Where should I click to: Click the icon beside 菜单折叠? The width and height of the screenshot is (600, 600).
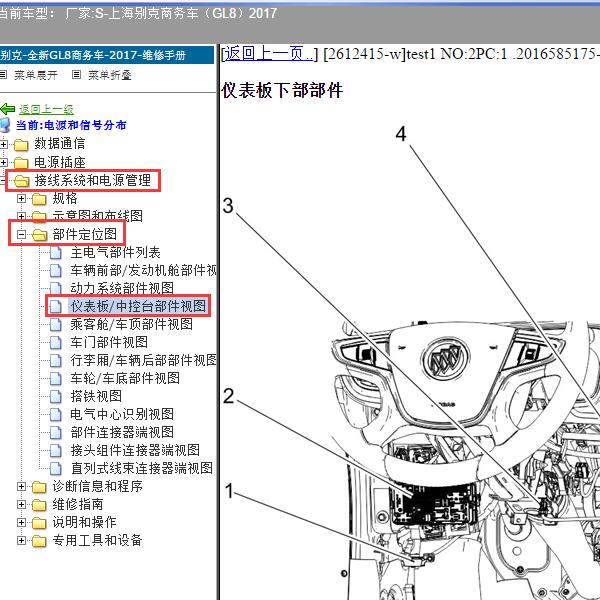(76, 75)
